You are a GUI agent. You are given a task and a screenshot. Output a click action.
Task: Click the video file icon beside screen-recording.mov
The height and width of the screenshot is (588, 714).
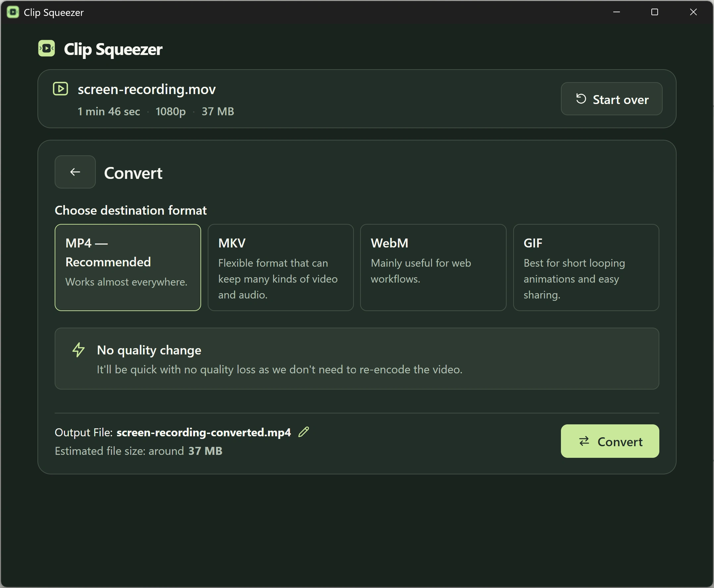tap(61, 89)
